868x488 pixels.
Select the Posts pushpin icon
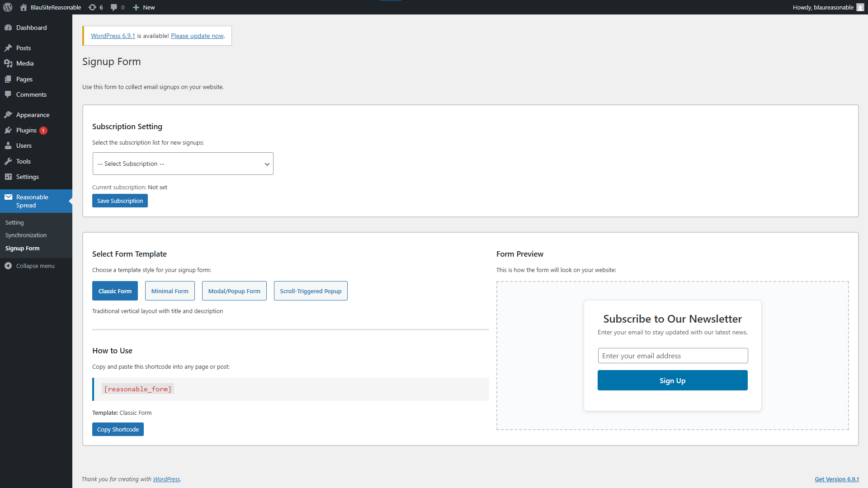9,48
